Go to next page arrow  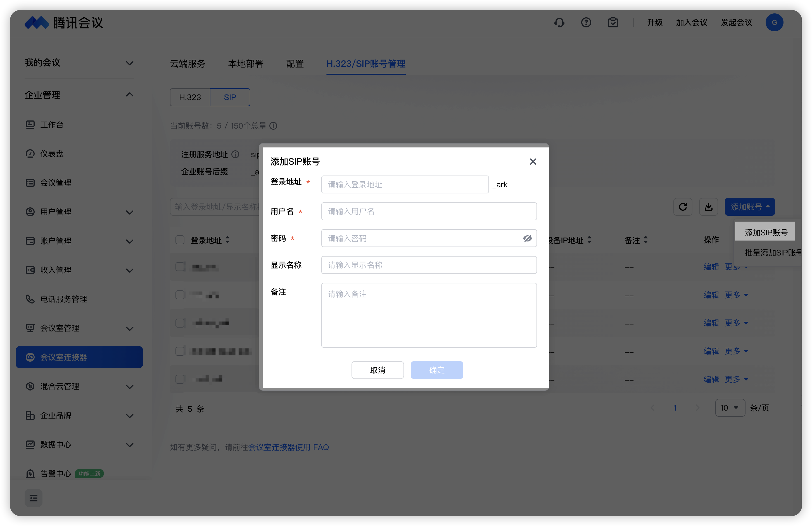coord(697,408)
